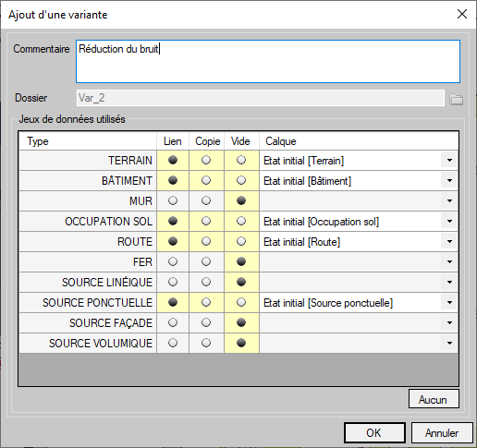Viewport: 477px width, 448px height.
Task: Close the Ajout d'une variante dialog
Action: pos(462,14)
